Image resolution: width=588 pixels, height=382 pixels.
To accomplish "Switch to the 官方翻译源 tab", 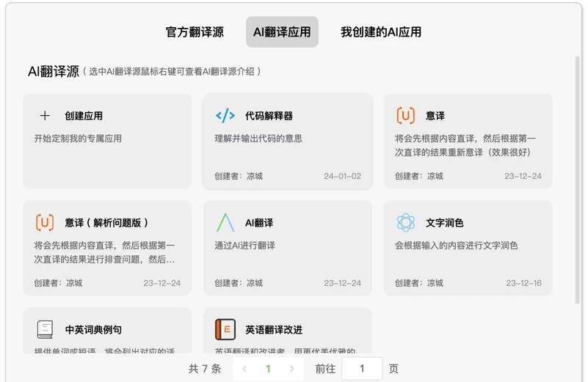I will coord(195,32).
